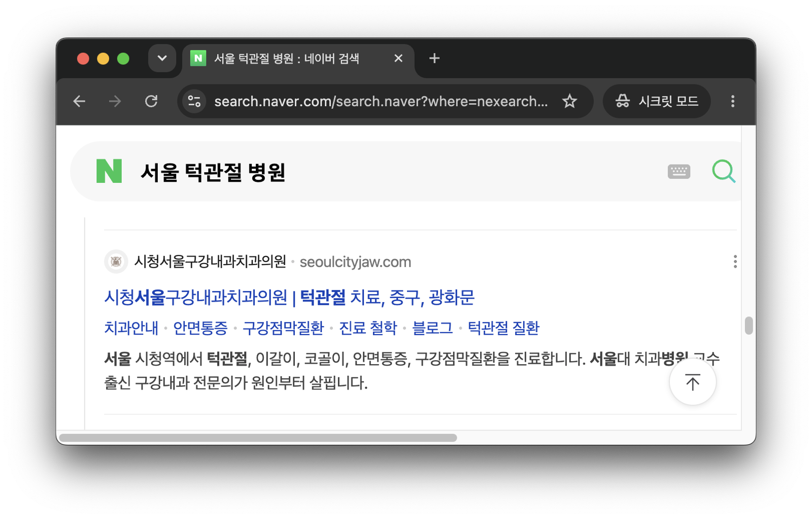Viewport: 812px width, 519px height.
Task: Open the 구강점막질환 sublink
Action: (283, 328)
